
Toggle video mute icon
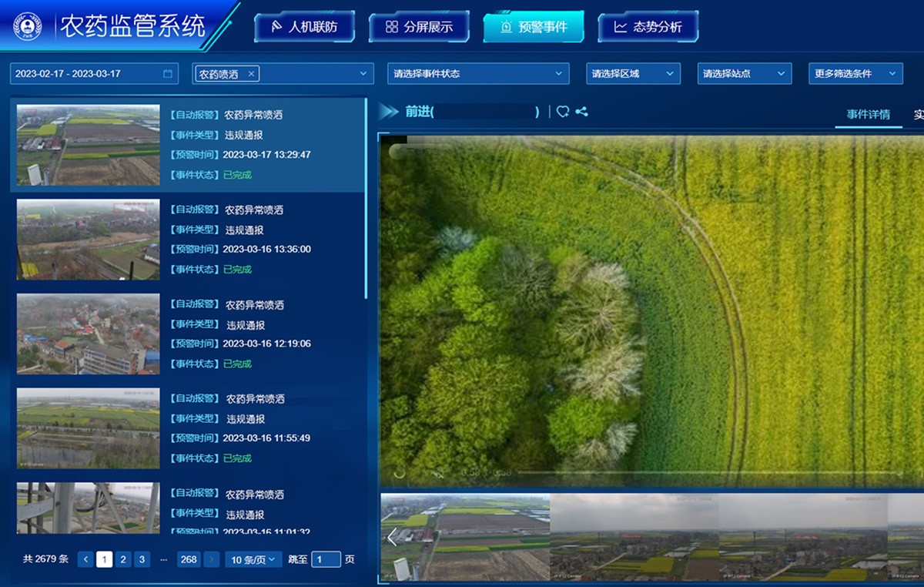coord(439,473)
